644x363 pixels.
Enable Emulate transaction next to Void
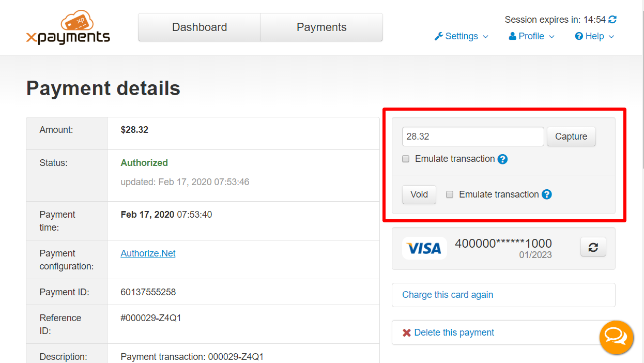click(450, 194)
